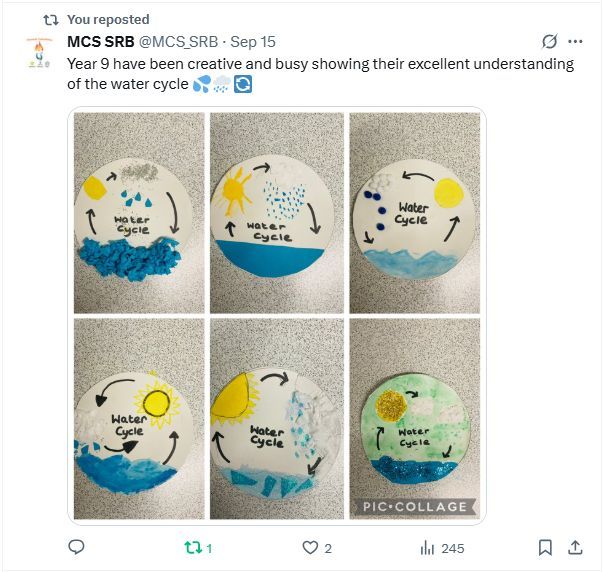Open the MCS SRB display name link
Image resolution: width=603 pixels, height=572 pixels.
(x=96, y=42)
